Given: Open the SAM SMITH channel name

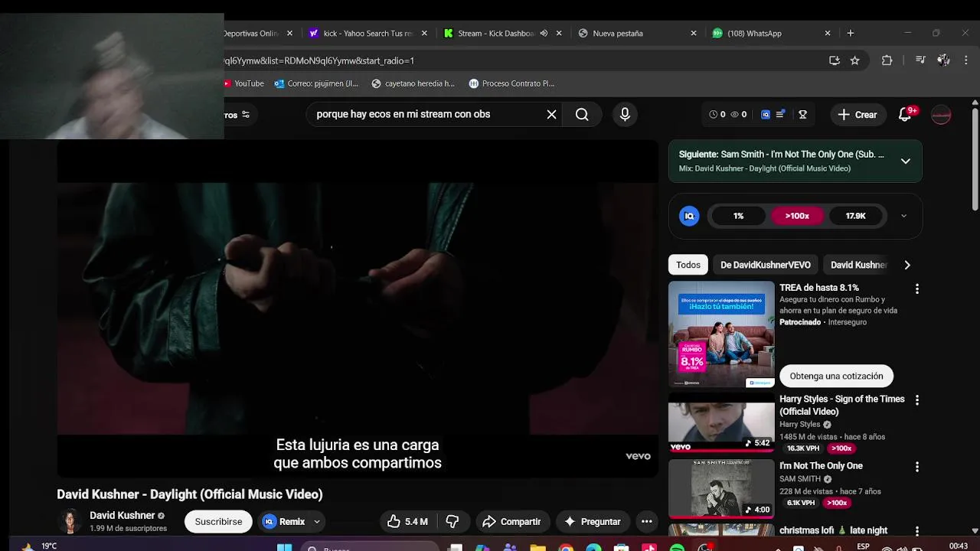Looking at the screenshot, I should [800, 479].
